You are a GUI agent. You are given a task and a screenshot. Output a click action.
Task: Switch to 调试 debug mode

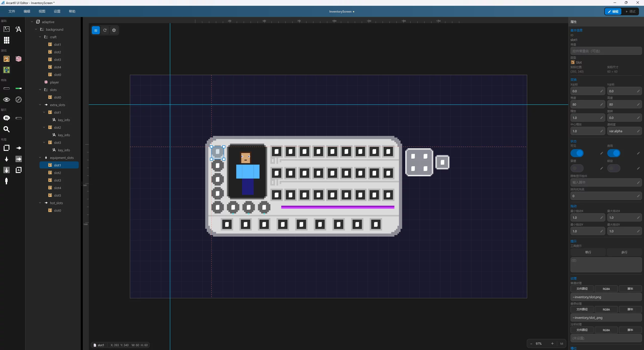click(x=630, y=12)
